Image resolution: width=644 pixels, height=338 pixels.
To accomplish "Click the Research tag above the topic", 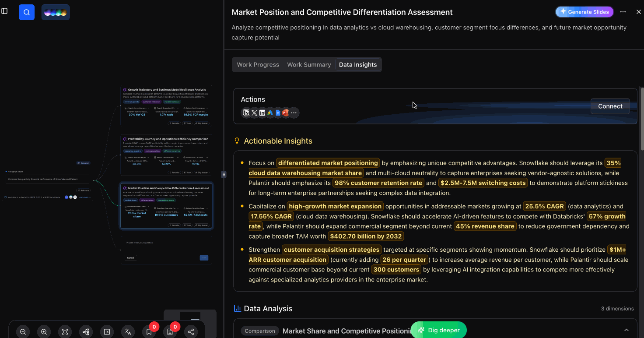I will 83,163.
